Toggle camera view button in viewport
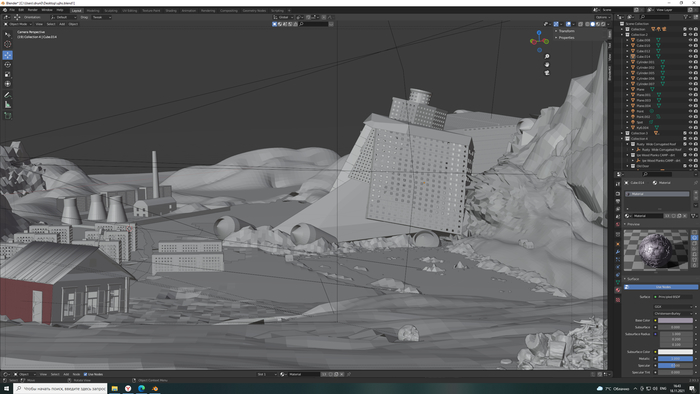Image resolution: width=700 pixels, height=394 pixels. coord(547,73)
